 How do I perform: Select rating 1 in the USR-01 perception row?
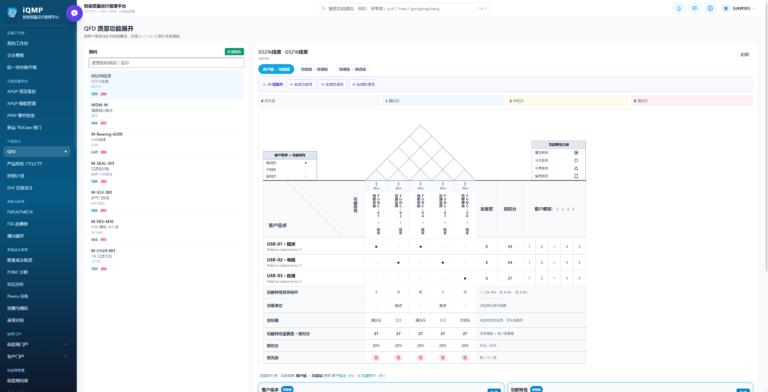click(529, 246)
